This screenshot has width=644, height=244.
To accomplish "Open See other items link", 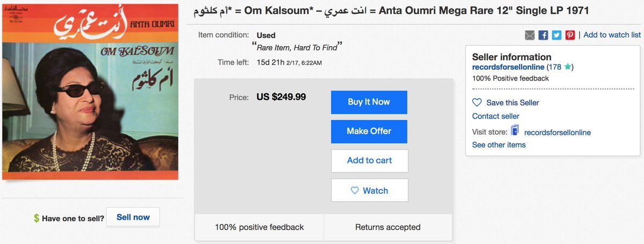I will tap(499, 145).
